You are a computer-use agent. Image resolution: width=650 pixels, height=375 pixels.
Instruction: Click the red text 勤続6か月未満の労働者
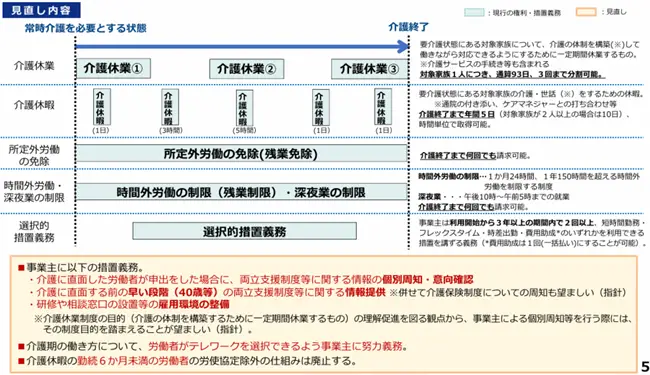133,360
